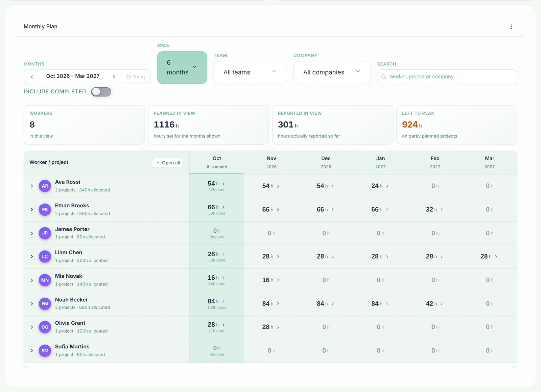Screen dimensions: 541x392
Task: Click the Worker / project column heading
Action: coord(49,162)
